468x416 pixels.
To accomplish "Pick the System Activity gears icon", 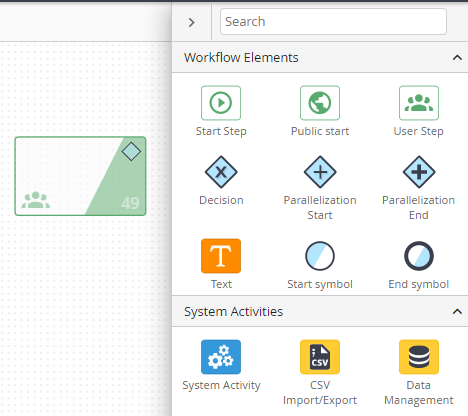I will point(221,357).
